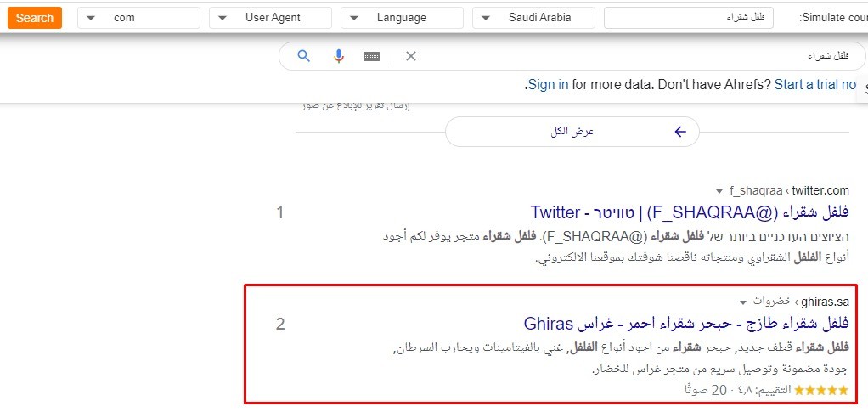
Task: Click the orange Search button
Action: pyautogui.click(x=34, y=18)
